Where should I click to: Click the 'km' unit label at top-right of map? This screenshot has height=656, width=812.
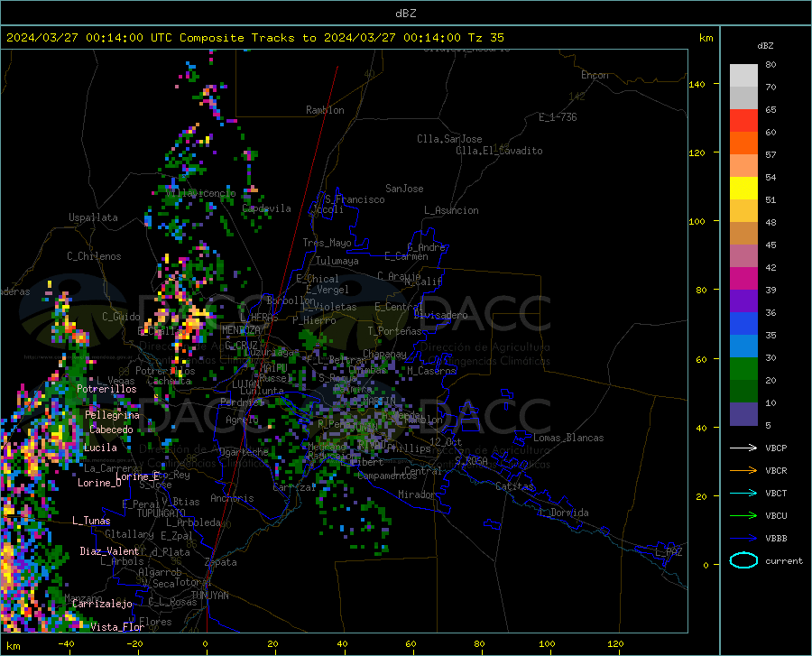[706, 38]
